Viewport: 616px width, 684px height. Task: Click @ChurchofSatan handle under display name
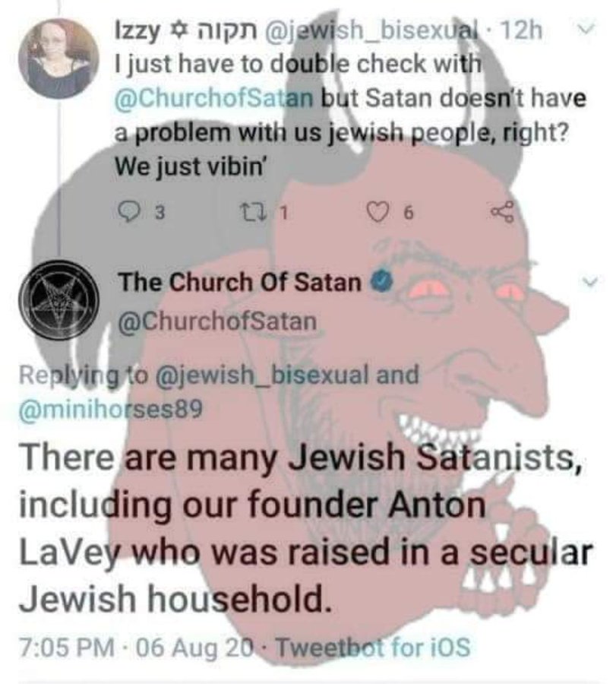tap(217, 321)
